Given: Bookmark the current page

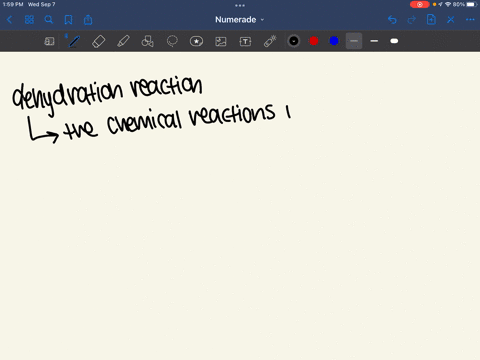Looking at the screenshot, I should [x=68, y=20].
